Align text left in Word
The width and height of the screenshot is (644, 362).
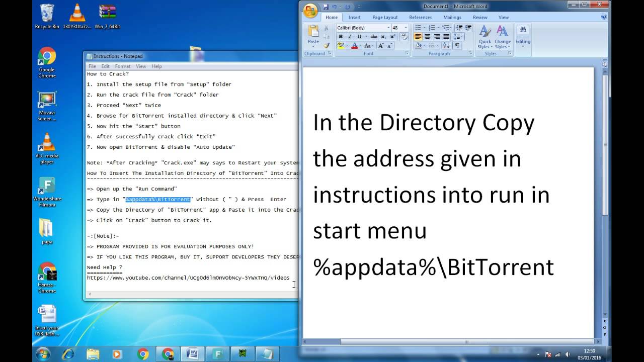418,37
